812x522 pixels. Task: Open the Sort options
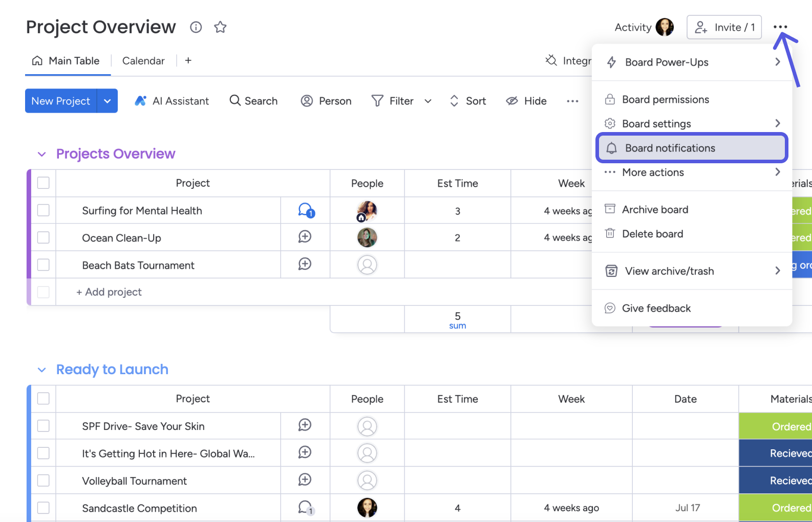click(468, 101)
